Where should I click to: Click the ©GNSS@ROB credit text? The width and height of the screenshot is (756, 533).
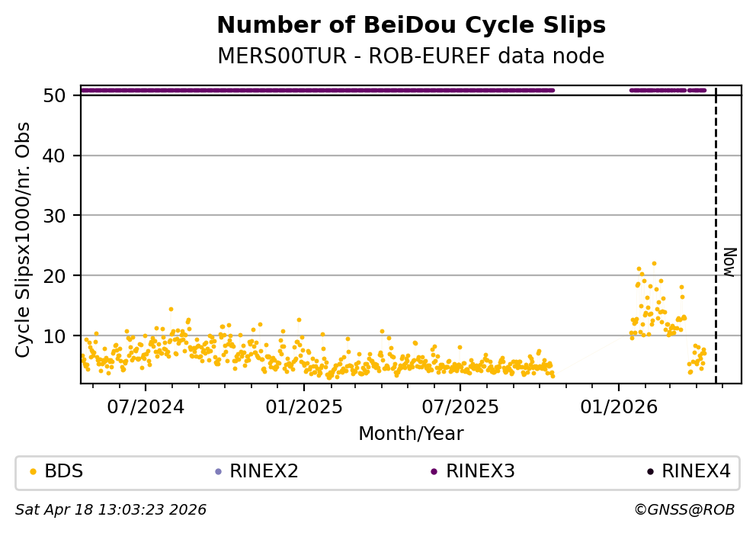pyautogui.click(x=684, y=509)
